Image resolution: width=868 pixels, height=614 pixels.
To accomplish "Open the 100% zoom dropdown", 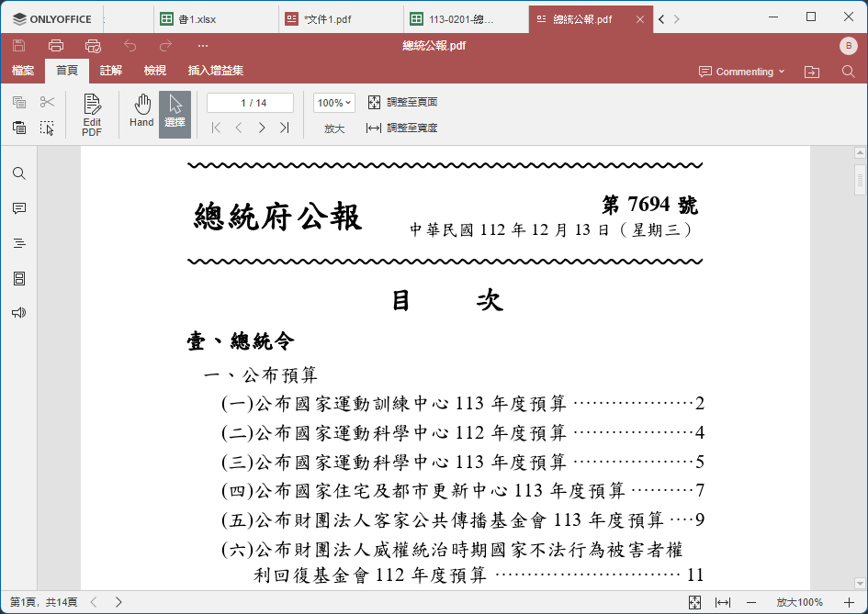I will point(333,103).
